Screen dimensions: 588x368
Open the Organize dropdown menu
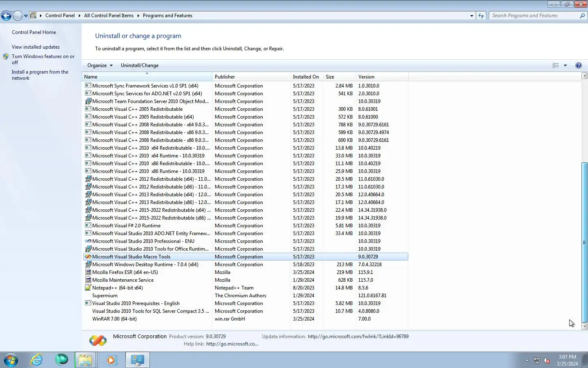[x=100, y=65]
